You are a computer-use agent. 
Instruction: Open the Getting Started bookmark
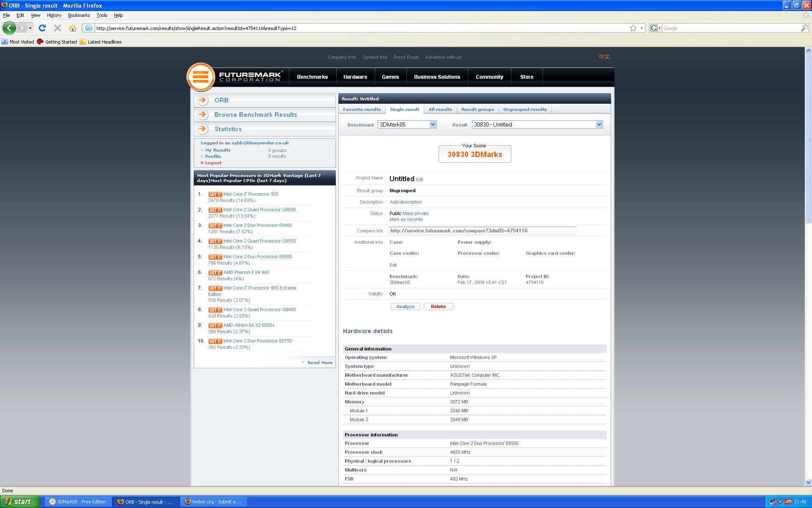tap(57, 42)
